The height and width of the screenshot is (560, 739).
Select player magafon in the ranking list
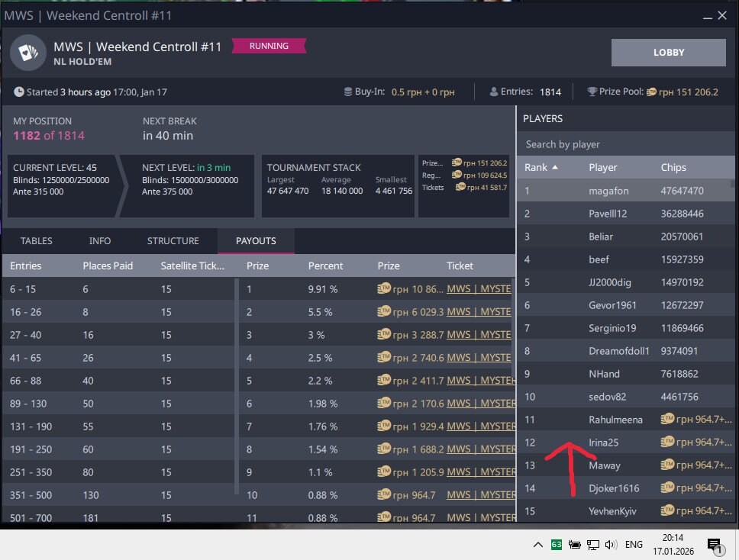coord(608,191)
